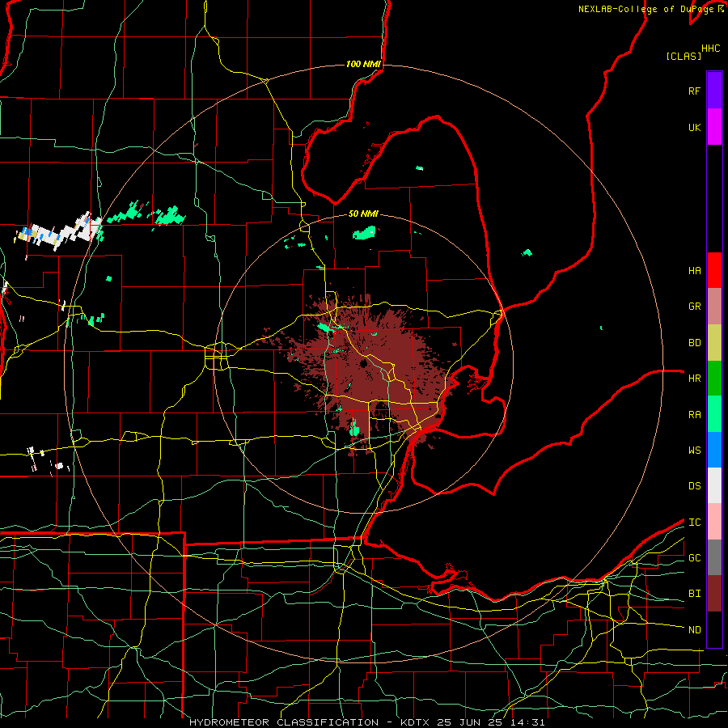This screenshot has height=728, width=728.
Task: Click the DS white legend swatch
Action: point(714,485)
